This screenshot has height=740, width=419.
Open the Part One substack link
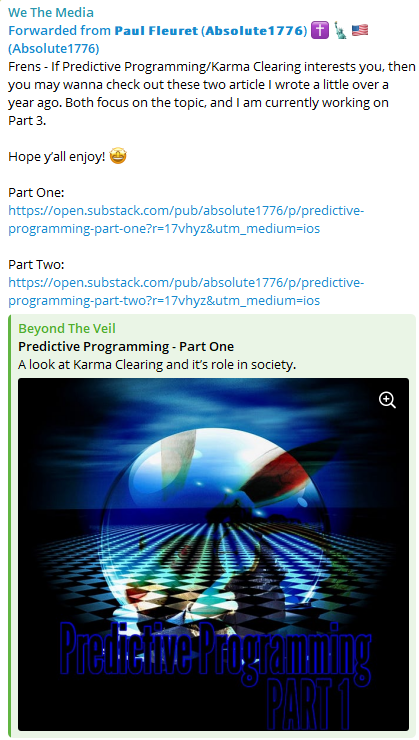186,219
